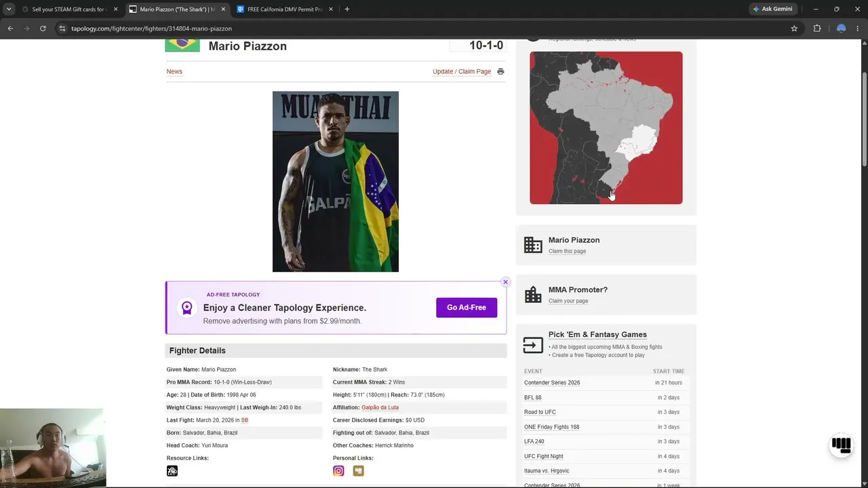This screenshot has width=868, height=488.
Task: Open the UFC Fight Night event
Action: (544, 457)
